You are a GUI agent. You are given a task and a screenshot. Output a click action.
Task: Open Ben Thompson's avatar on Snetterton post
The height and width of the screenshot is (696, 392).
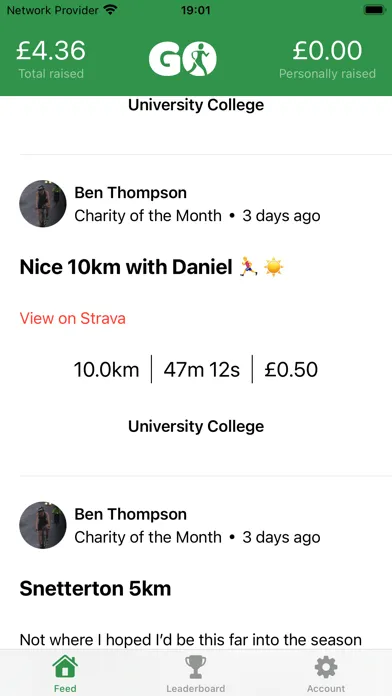[43, 525]
